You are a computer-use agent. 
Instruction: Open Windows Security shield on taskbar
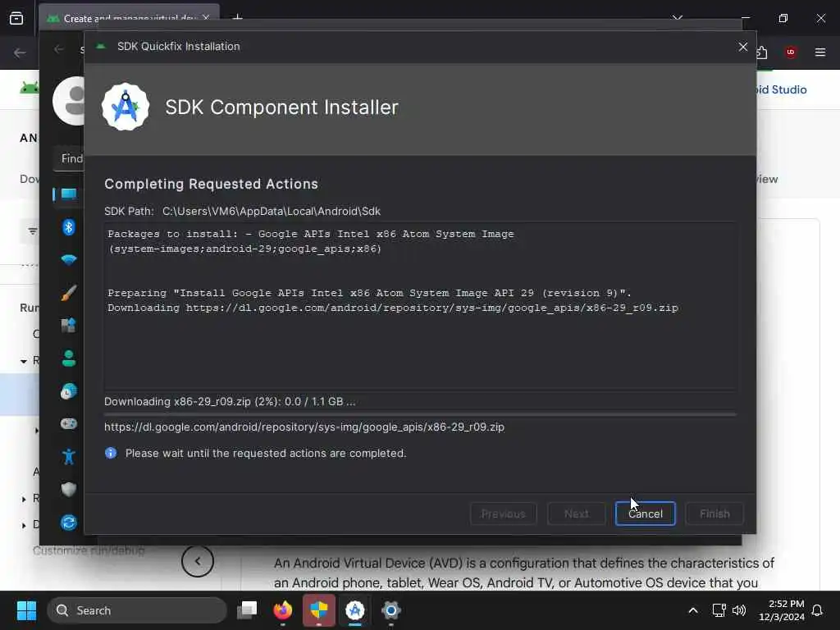[x=319, y=610]
